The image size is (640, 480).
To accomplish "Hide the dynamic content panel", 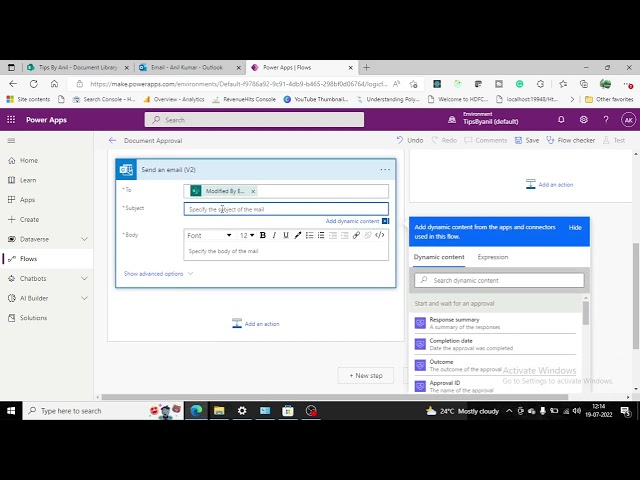I will 575,228.
